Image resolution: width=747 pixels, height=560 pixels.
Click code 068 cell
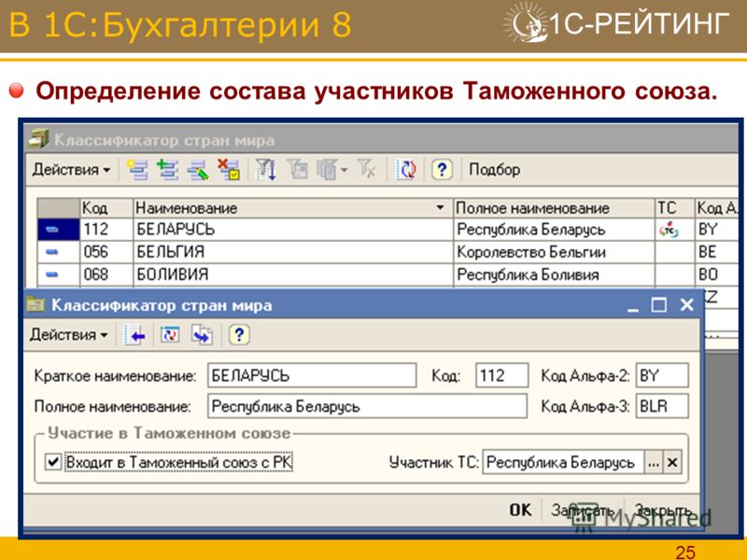[106, 274]
